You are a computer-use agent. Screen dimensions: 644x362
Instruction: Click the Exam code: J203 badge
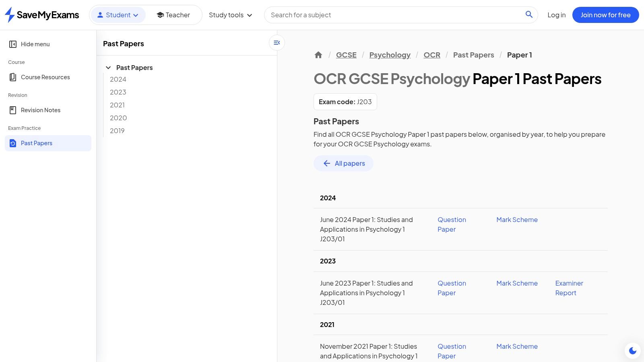pos(345,102)
